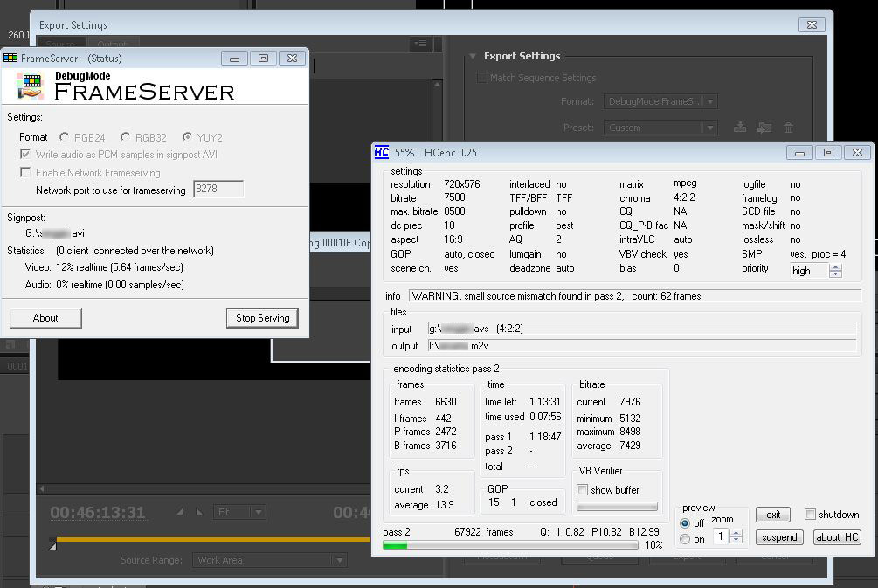Click the Import Preset icon
878x588 pixels.
click(x=764, y=128)
